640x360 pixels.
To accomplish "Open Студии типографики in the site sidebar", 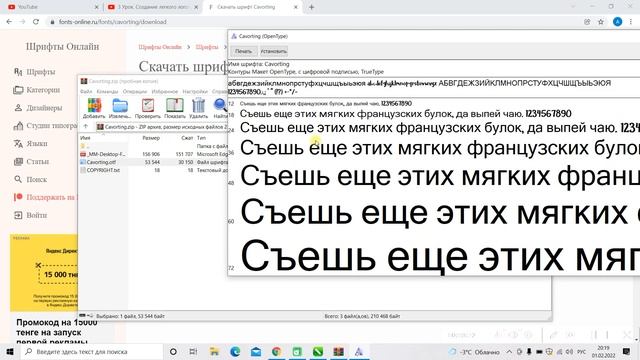I will pyautogui.click(x=45, y=126).
